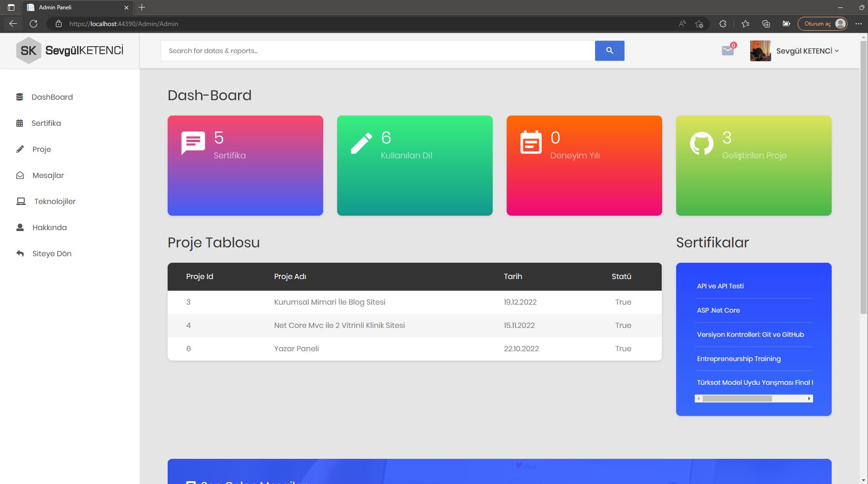
Task: Click the Proje pencil icon in sidebar
Action: tap(20, 149)
